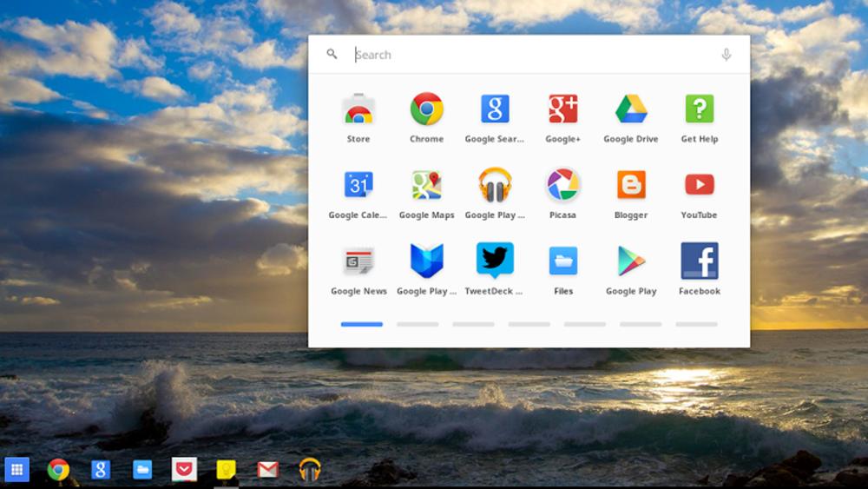
Task: Open the TweetDeck app
Action: click(x=495, y=261)
